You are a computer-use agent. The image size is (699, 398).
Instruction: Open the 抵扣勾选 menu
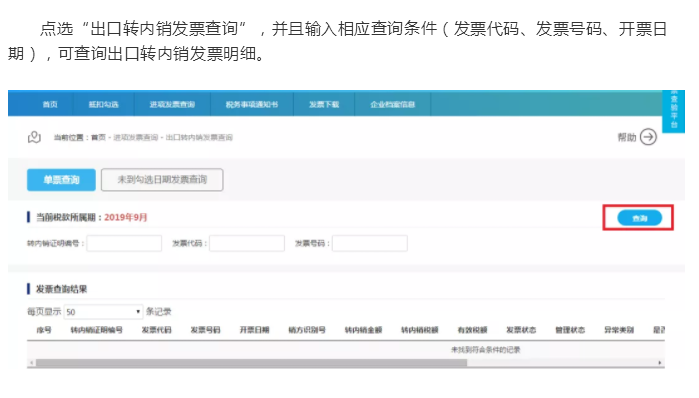(x=103, y=104)
